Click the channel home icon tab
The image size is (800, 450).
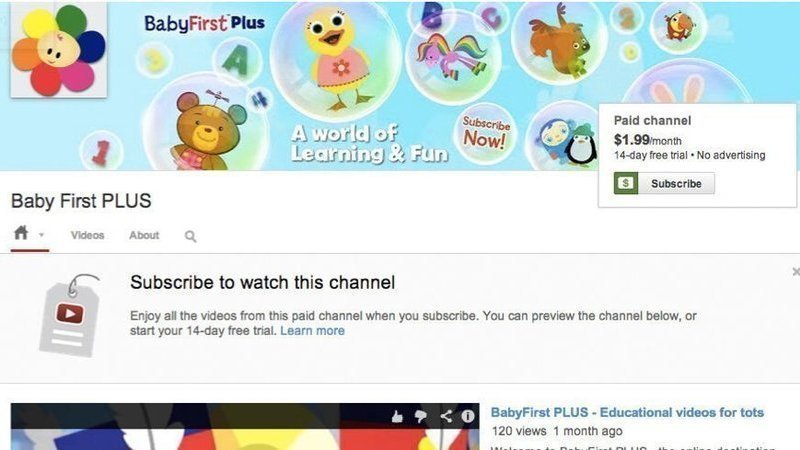coord(21,233)
